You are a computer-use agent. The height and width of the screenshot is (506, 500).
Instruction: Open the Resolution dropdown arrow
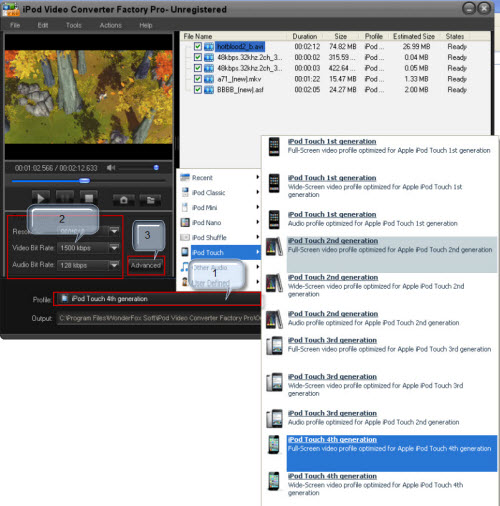tap(114, 231)
